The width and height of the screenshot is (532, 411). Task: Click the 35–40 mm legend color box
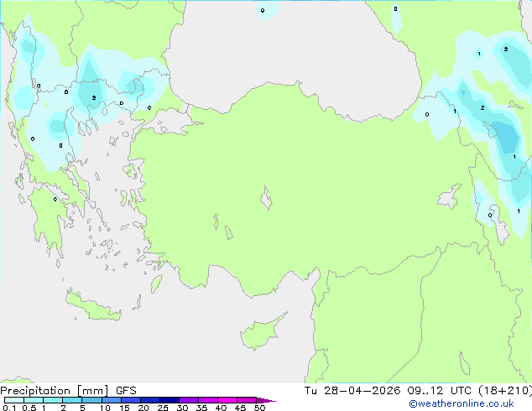pyautogui.click(x=208, y=400)
